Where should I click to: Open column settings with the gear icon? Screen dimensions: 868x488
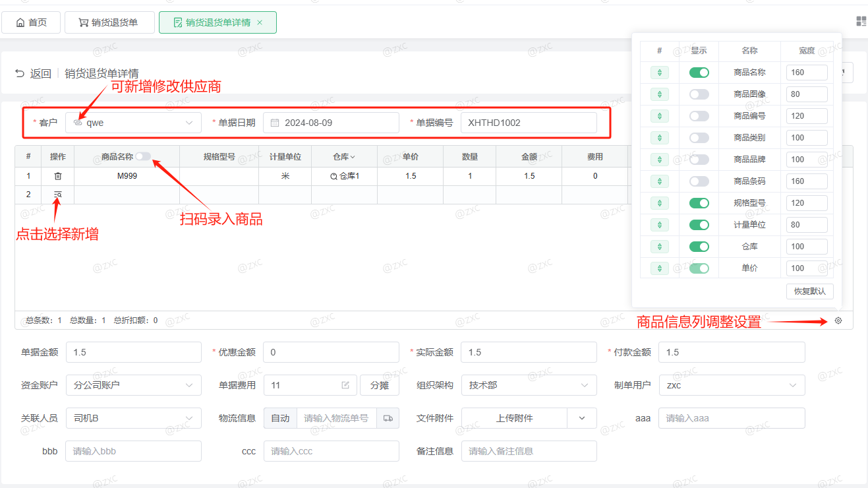point(838,320)
